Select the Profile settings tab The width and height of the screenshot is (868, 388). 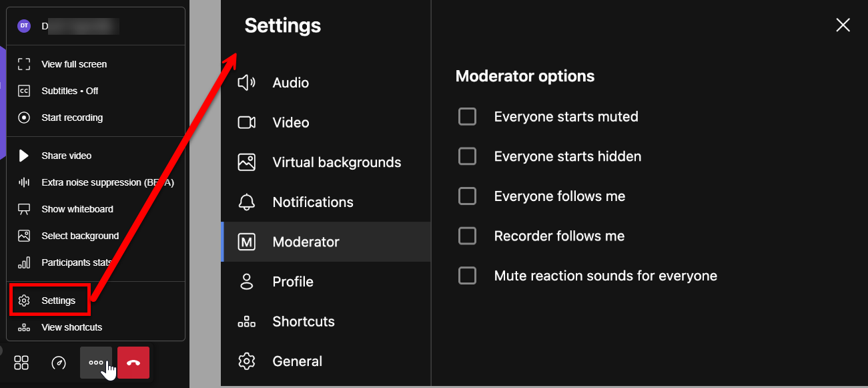tap(292, 282)
